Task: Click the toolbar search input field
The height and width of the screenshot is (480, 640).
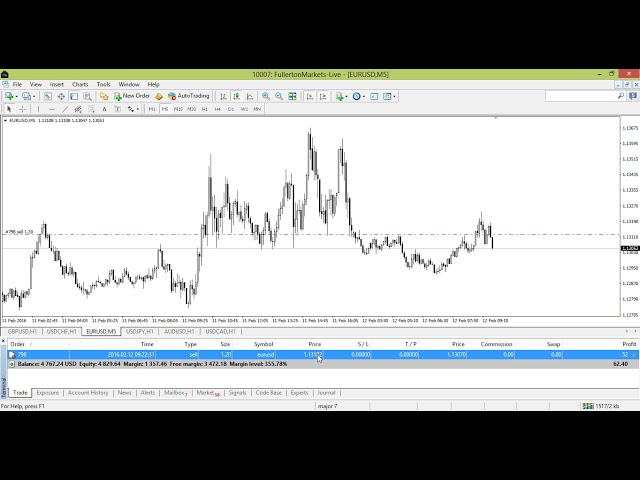Action: [580, 96]
